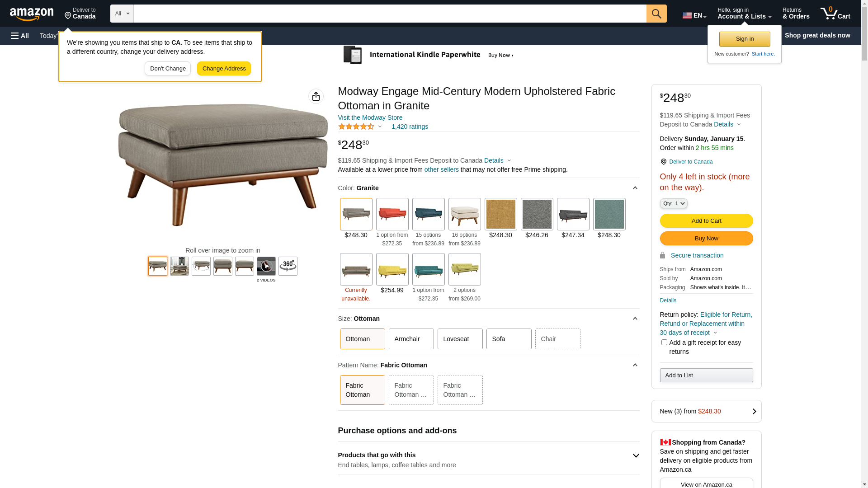Play the product video thumbnail

(x=266, y=266)
